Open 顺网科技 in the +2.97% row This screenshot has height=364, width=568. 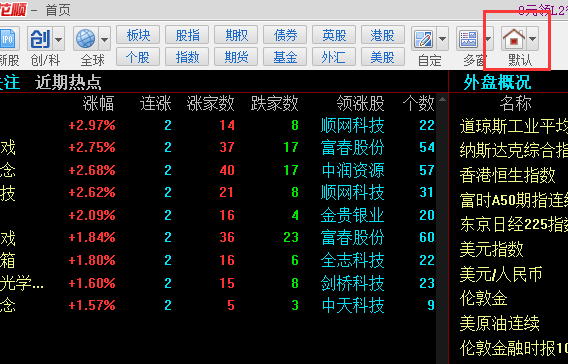[x=352, y=126]
